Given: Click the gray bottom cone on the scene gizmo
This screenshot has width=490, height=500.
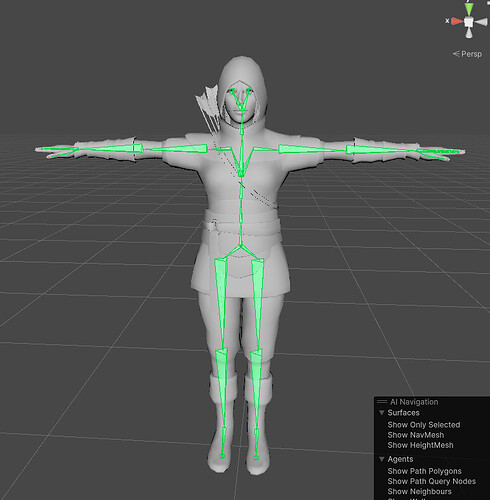Looking at the screenshot, I should [x=469, y=33].
